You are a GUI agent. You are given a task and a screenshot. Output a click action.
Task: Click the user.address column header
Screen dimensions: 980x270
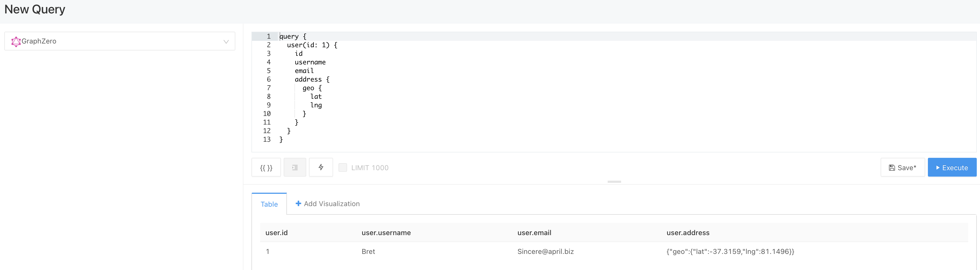[688, 233]
